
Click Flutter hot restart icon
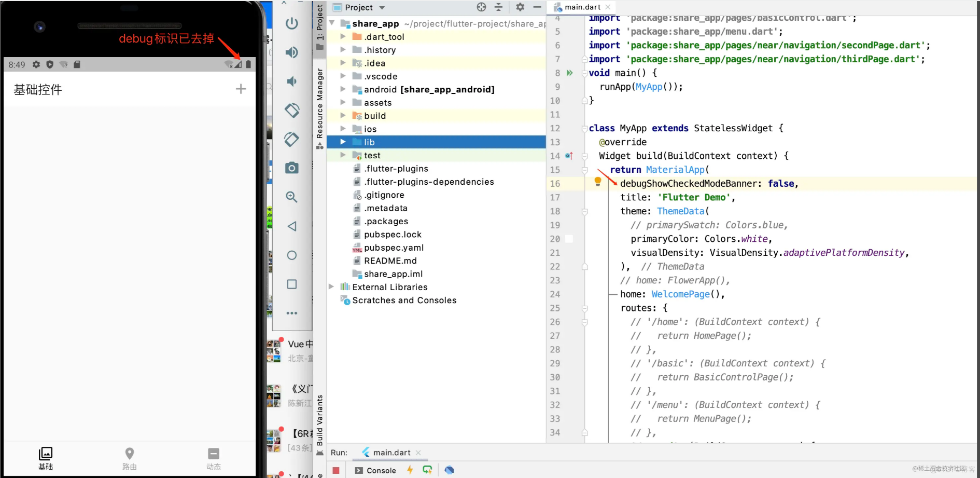click(x=428, y=470)
